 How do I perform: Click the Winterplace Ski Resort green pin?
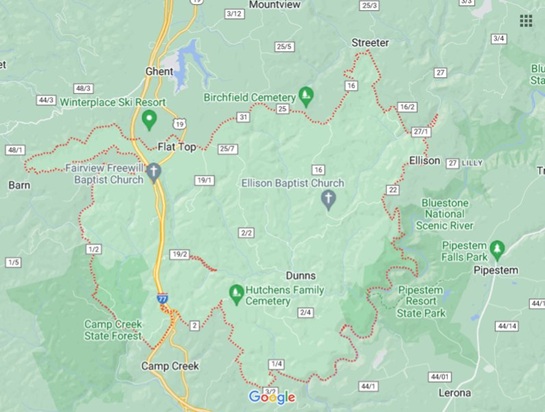pyautogui.click(x=149, y=120)
